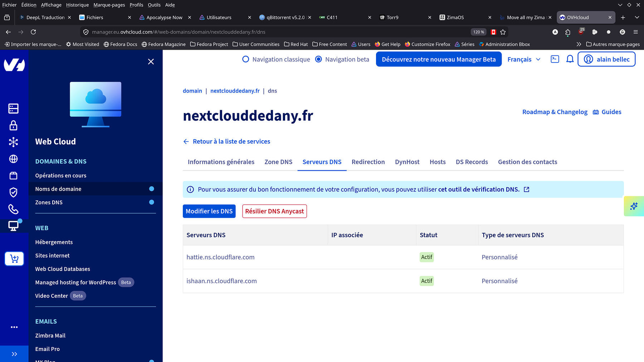This screenshot has width=644, height=362.
Task: Click Modifier les DNS button
Action: 209,211
